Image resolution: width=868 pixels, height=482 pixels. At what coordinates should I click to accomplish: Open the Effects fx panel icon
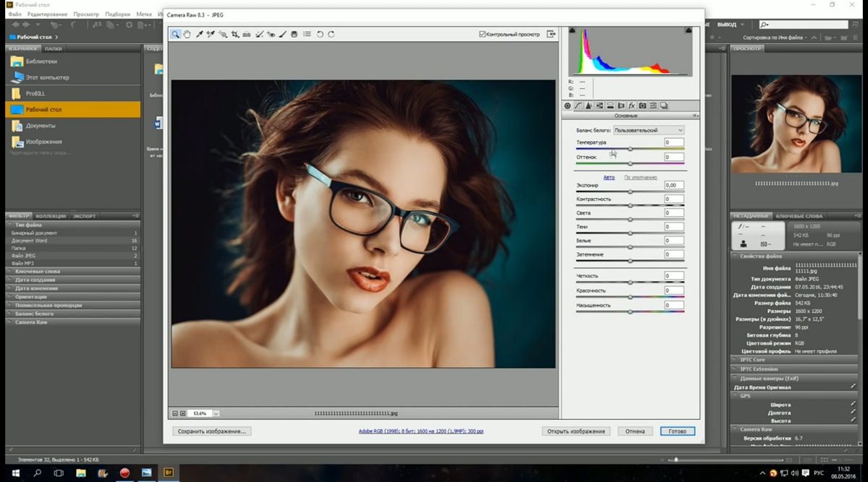click(x=631, y=106)
